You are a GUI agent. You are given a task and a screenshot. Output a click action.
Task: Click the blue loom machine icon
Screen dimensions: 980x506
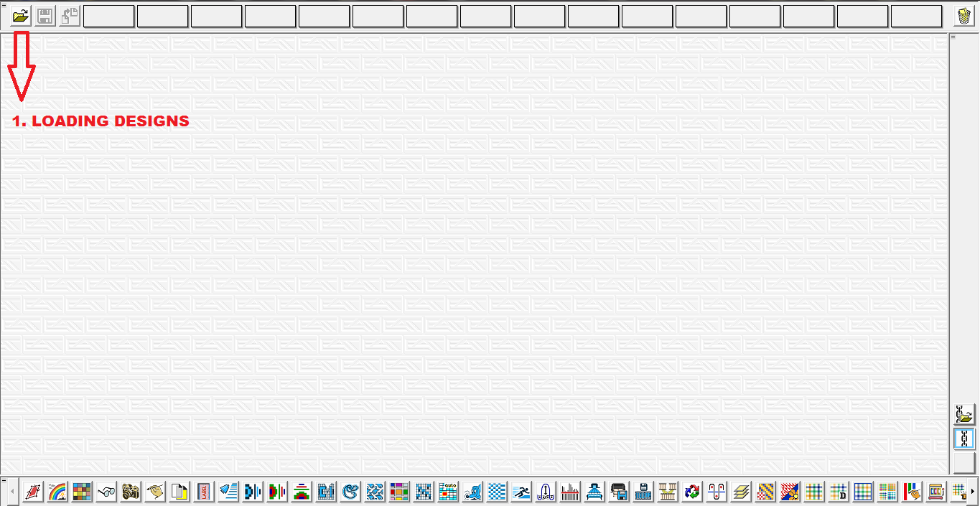point(594,492)
